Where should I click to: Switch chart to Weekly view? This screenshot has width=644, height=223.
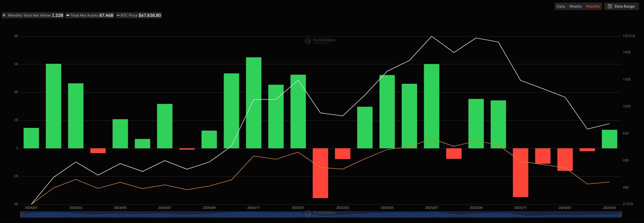575,6
